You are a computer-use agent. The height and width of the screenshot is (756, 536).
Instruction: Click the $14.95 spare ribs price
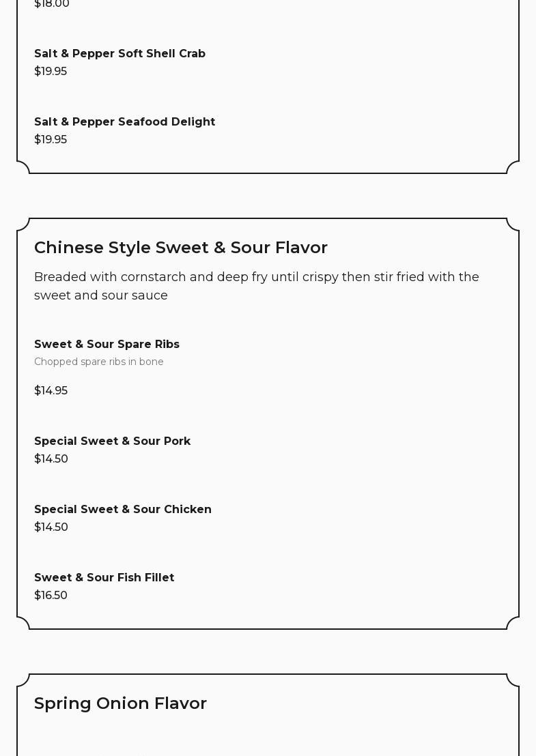51,390
